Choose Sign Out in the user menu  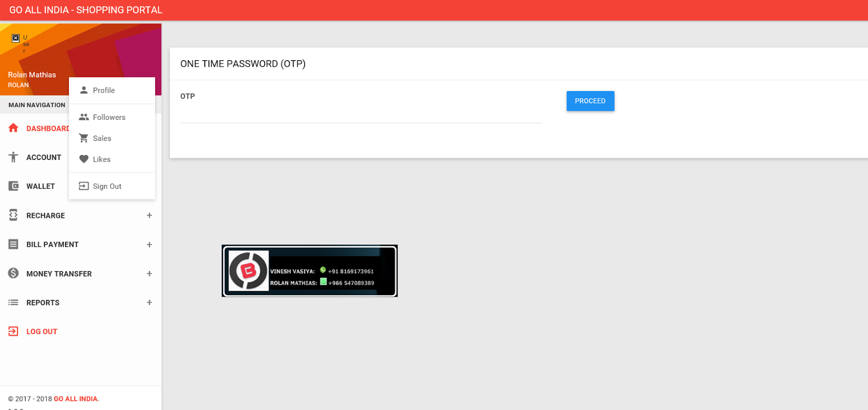pos(112,186)
